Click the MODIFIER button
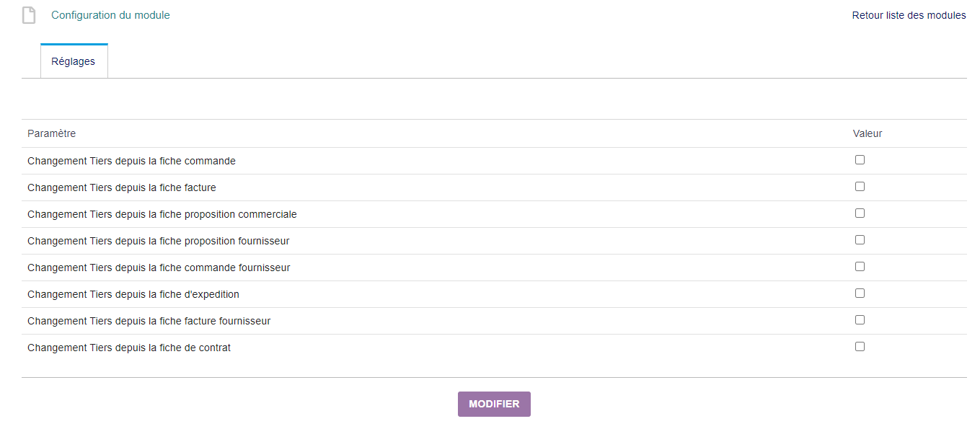The width and height of the screenshot is (980, 442). (494, 404)
